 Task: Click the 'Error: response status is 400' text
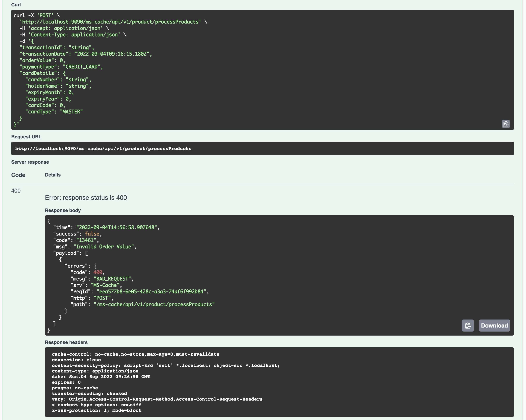tap(86, 198)
